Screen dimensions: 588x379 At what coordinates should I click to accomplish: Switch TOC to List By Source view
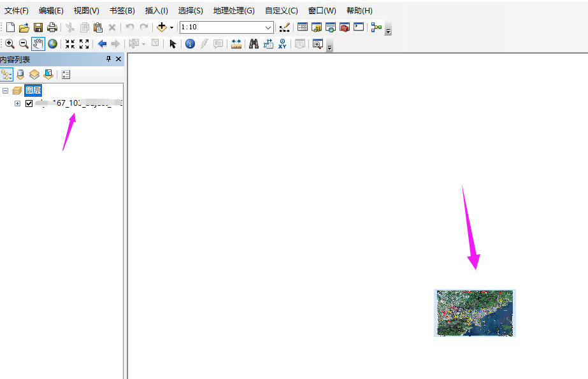(x=19, y=75)
